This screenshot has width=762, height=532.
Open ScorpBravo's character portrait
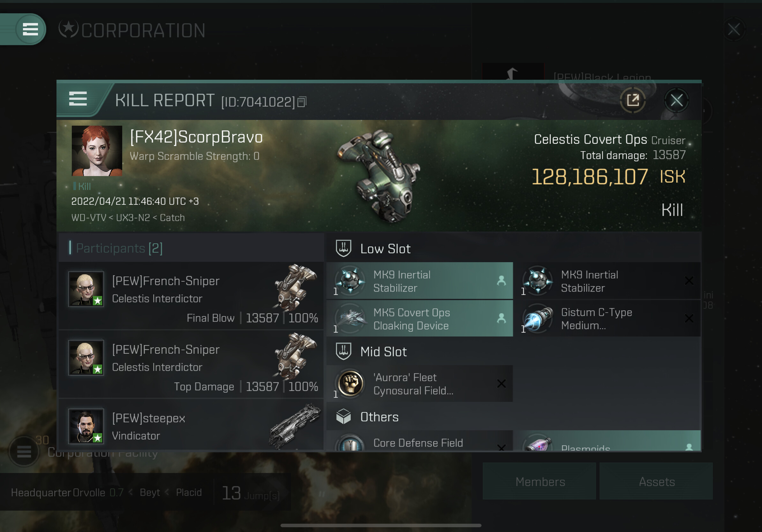[x=97, y=151]
